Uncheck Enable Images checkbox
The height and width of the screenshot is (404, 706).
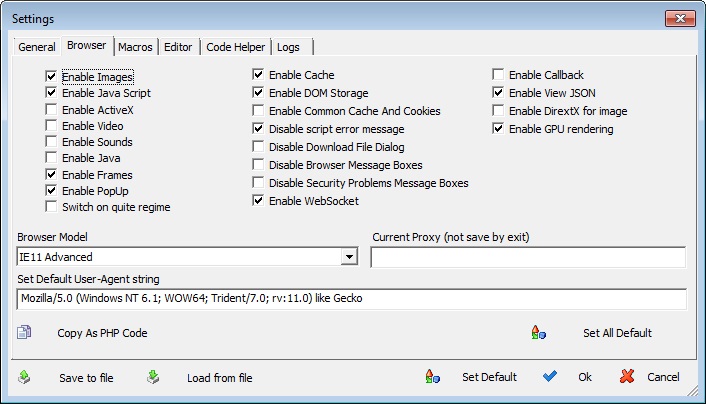(x=51, y=76)
